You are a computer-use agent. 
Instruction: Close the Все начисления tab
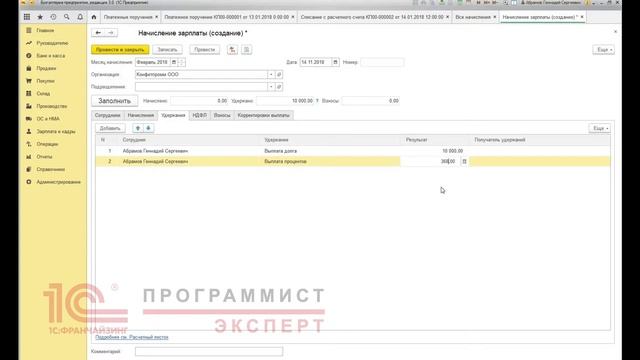(495, 17)
